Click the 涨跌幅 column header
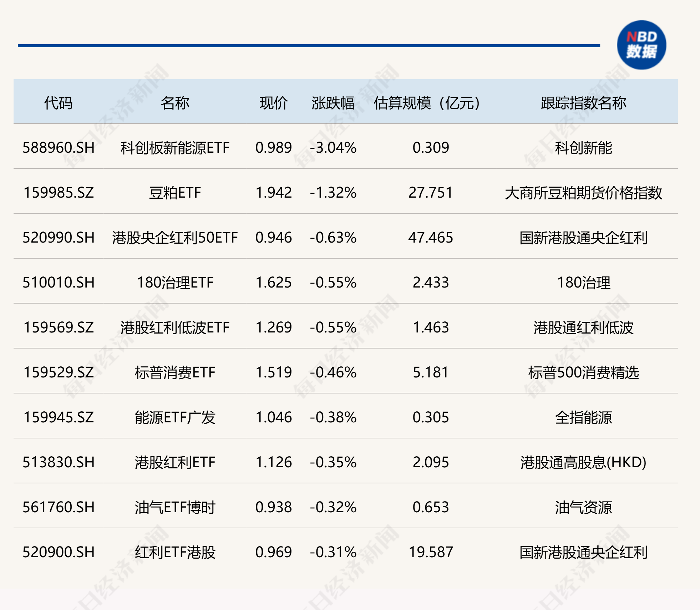Image resolution: width=700 pixels, height=610 pixels. (x=333, y=103)
